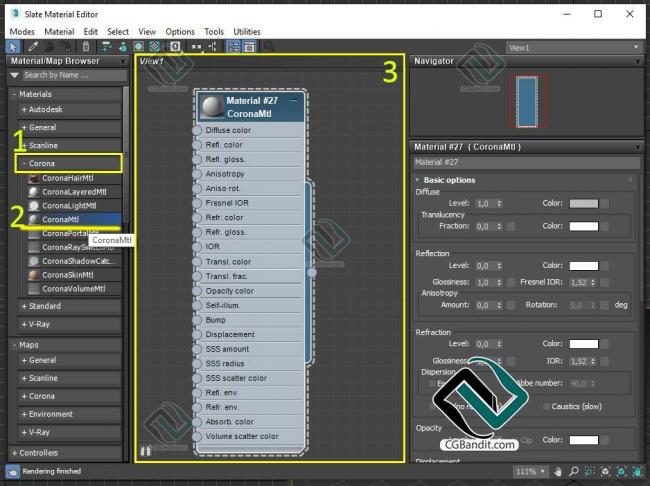Image resolution: width=650 pixels, height=486 pixels.
Task: Open the Material menu
Action: 59,32
